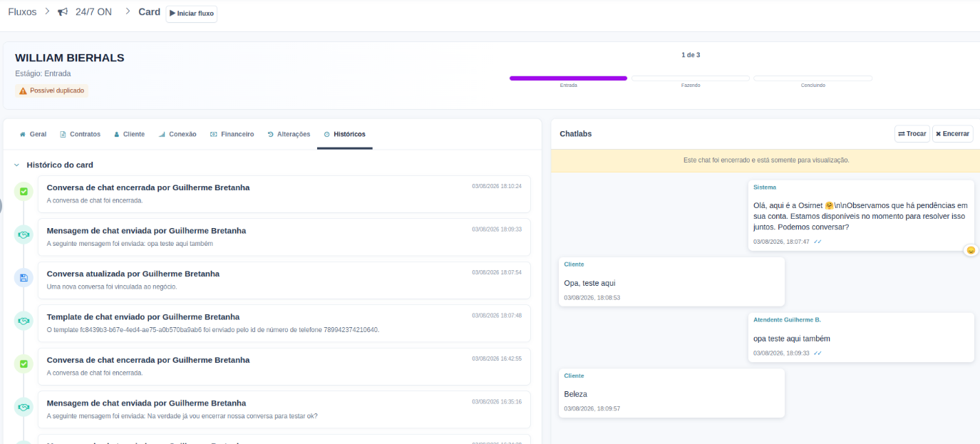Click the warning triangle on Possível duplicado
Viewport: 980px width, 444px height.
[23, 91]
